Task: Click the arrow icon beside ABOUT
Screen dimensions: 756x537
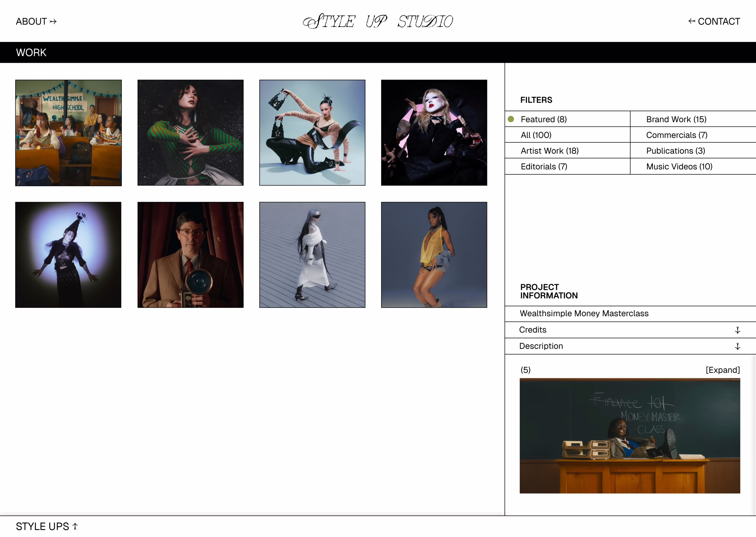Action: [53, 22]
